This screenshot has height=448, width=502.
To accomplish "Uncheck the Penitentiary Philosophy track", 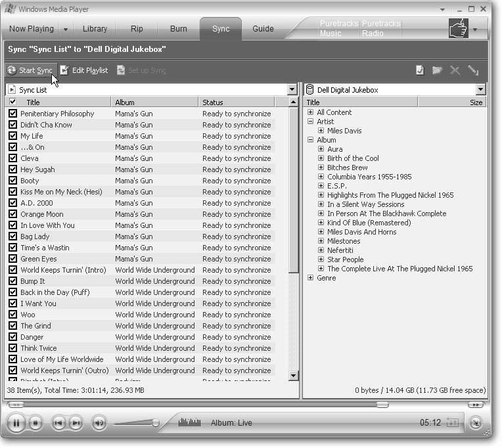I will point(12,114).
